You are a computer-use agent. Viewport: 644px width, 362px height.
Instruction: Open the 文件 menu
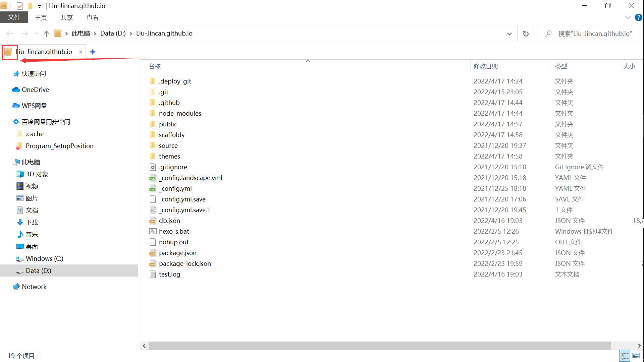[14, 17]
